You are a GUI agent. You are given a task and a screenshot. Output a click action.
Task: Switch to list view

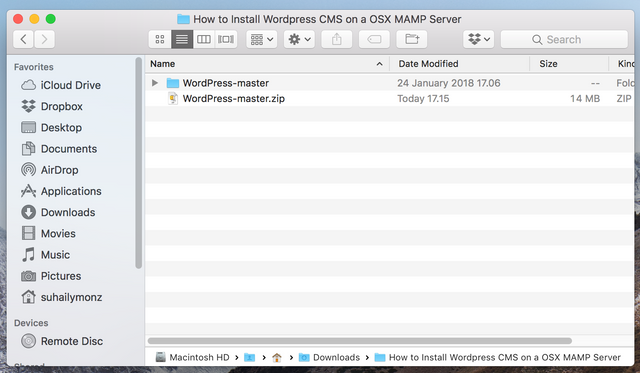[x=182, y=40]
